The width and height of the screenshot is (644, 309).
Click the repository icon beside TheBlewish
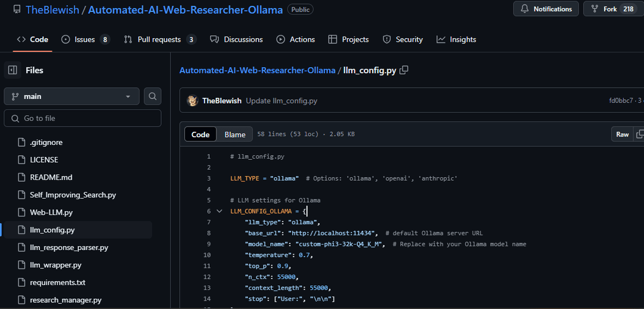(x=17, y=10)
